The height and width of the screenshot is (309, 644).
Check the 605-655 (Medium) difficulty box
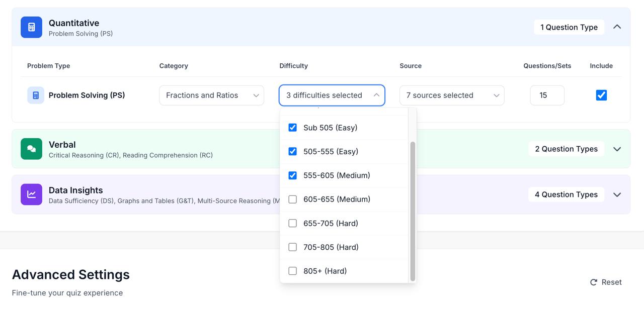coord(292,199)
